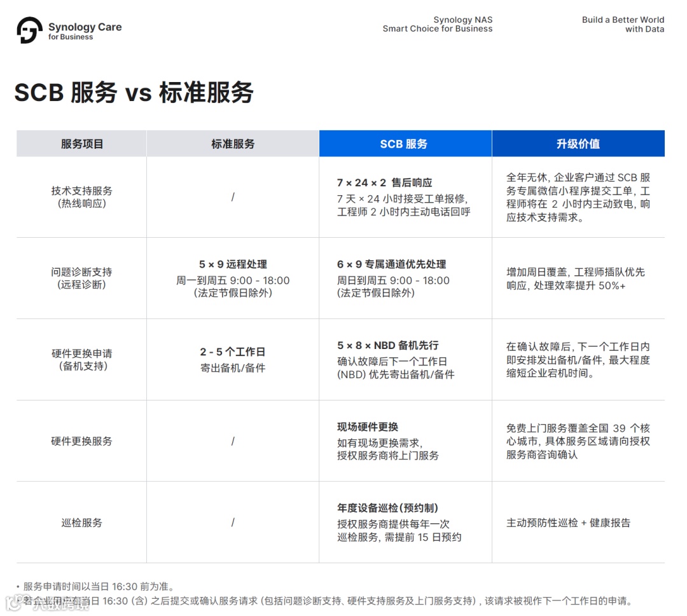Click '周日到周五 9:00 - 18:00' text
Screen dimensions: 687x616
click(393, 280)
